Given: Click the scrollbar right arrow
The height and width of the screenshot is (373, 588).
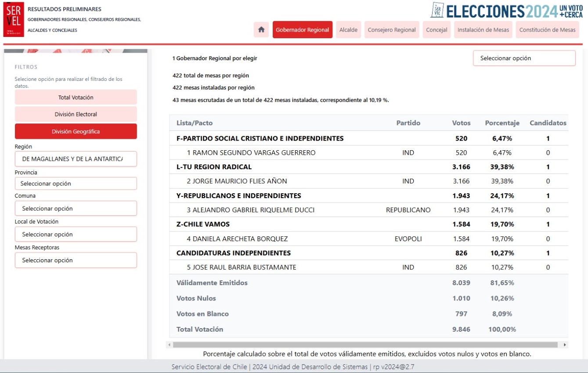Looking at the screenshot, I should tap(565, 345).
